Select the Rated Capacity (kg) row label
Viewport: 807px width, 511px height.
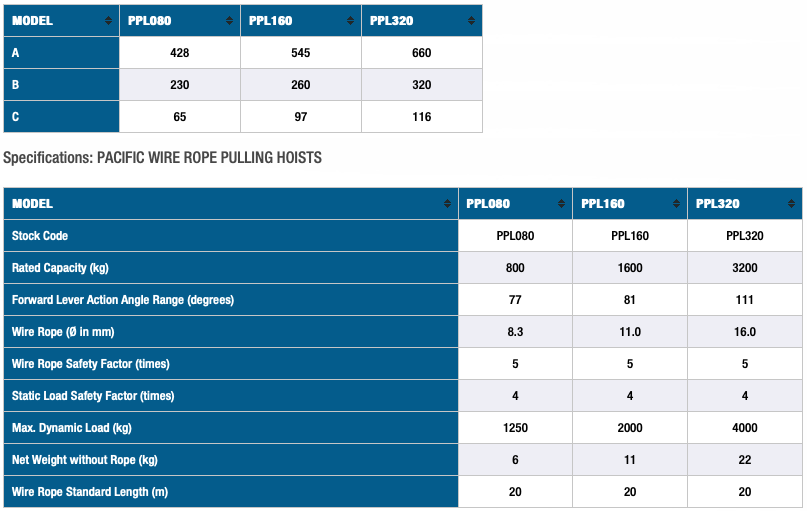pyautogui.click(x=60, y=268)
